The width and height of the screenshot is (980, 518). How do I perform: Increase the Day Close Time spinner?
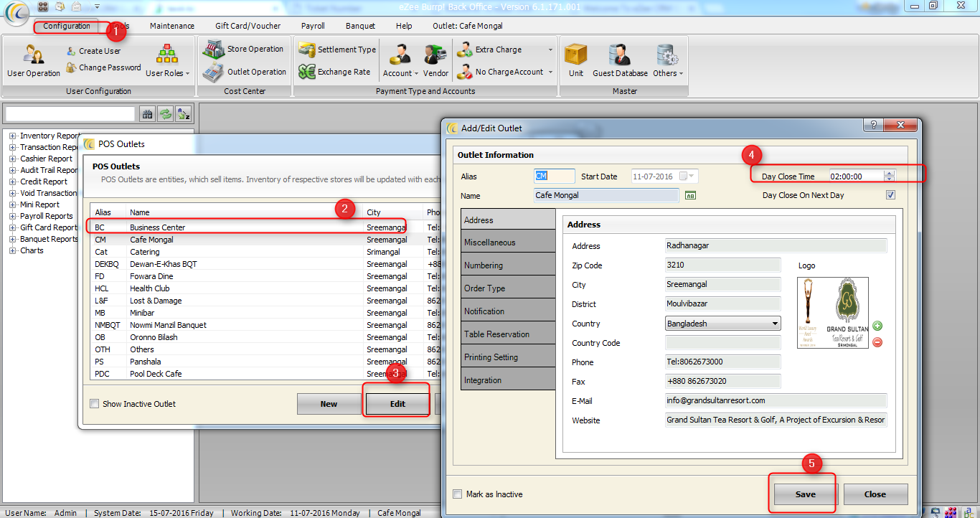point(890,173)
